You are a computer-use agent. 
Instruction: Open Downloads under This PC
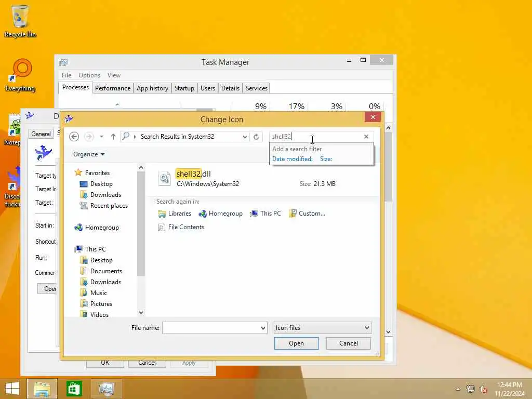click(x=100, y=282)
